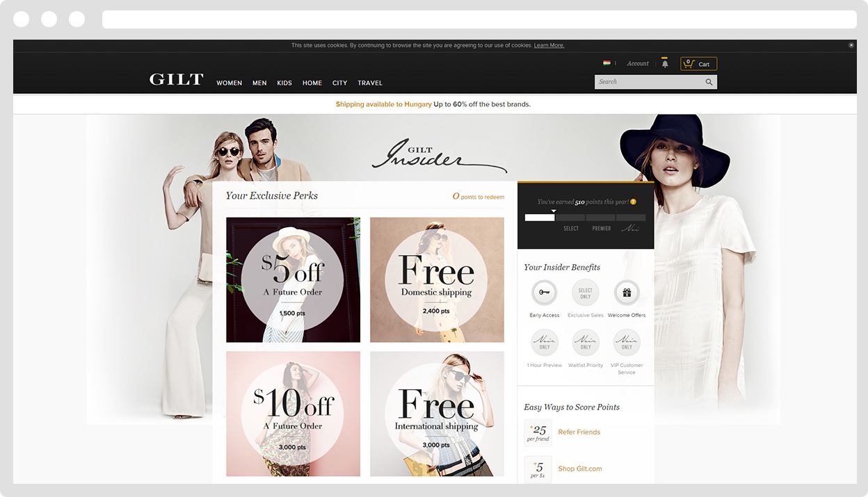Click the Refer Friends link

[579, 432]
